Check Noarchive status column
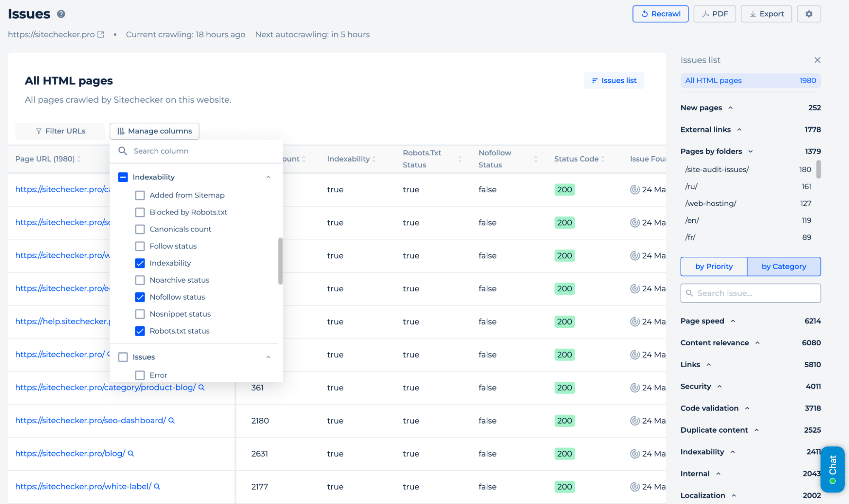Screen dimensions: 849x504 point(140,280)
